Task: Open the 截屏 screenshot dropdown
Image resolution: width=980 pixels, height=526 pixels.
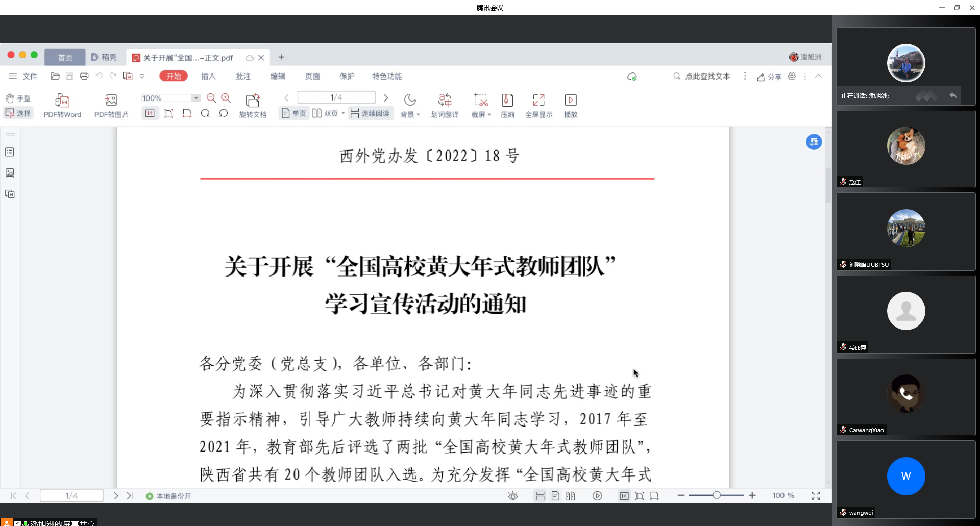Action: click(481, 114)
